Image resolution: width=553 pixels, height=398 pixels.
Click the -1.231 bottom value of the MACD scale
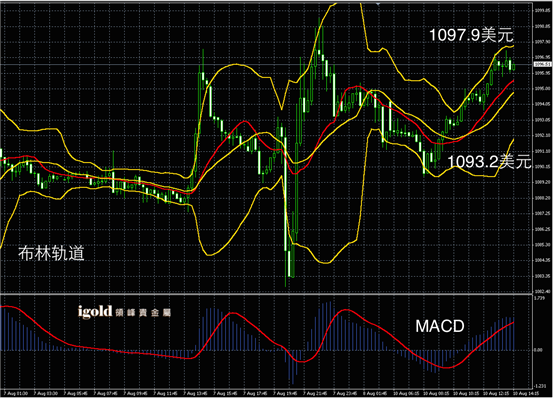(x=540, y=386)
